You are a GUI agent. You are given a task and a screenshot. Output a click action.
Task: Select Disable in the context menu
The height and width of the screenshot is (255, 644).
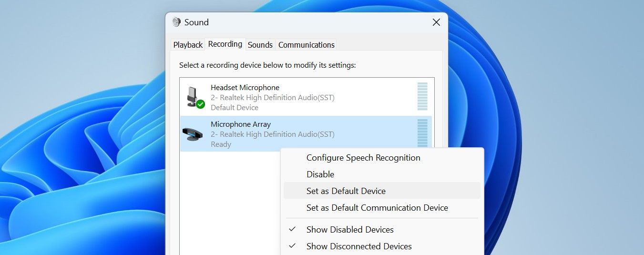point(320,174)
